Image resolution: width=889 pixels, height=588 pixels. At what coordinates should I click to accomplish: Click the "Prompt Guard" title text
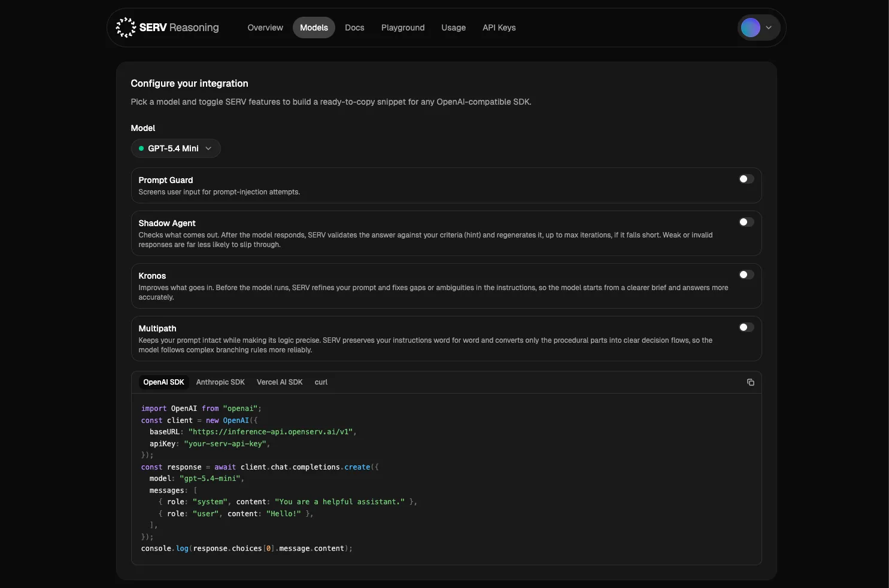(166, 180)
